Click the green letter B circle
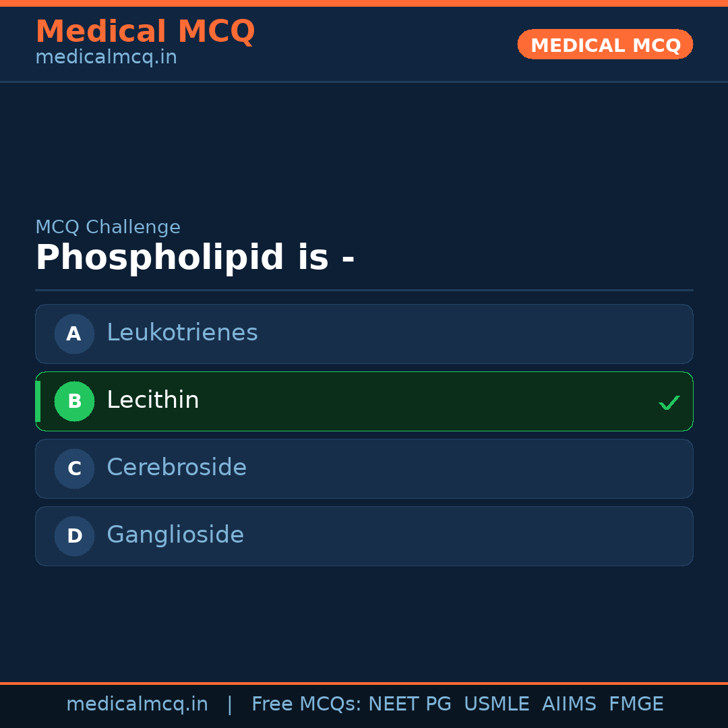 [74, 401]
